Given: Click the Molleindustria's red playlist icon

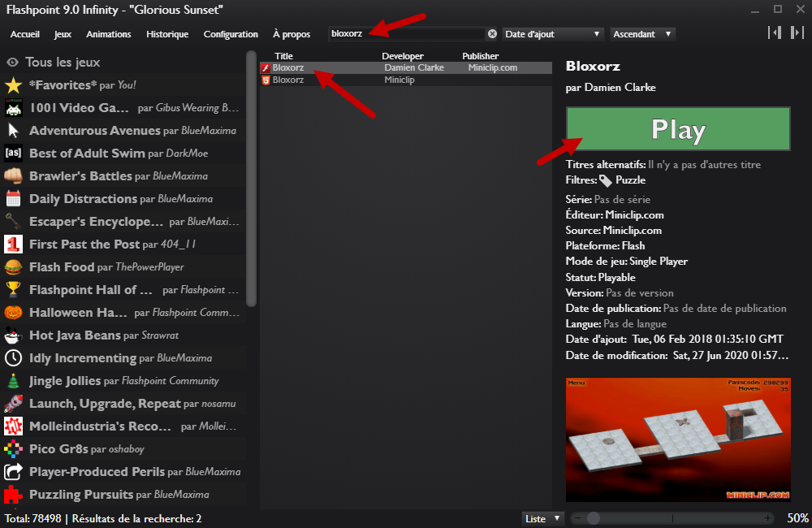Looking at the screenshot, I should (x=14, y=426).
